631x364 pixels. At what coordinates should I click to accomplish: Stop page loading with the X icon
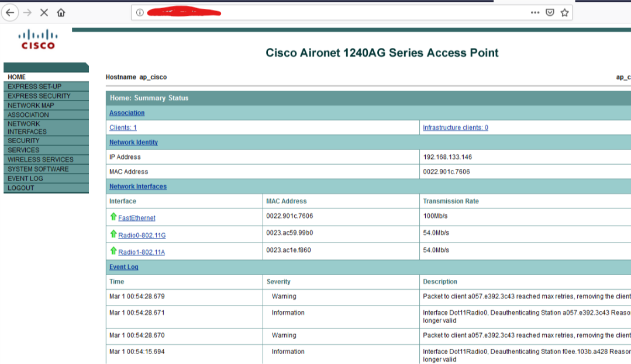pos(44,11)
